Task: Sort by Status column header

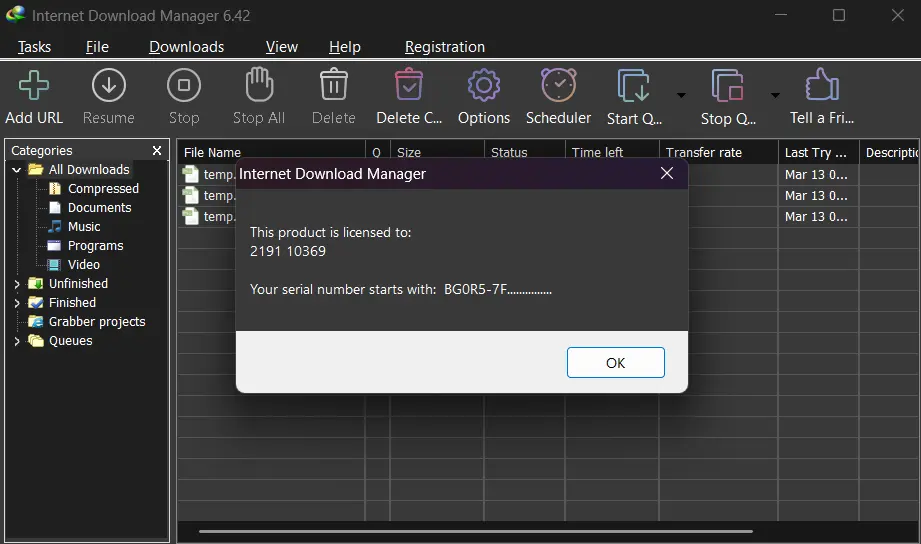Action: (x=525, y=152)
